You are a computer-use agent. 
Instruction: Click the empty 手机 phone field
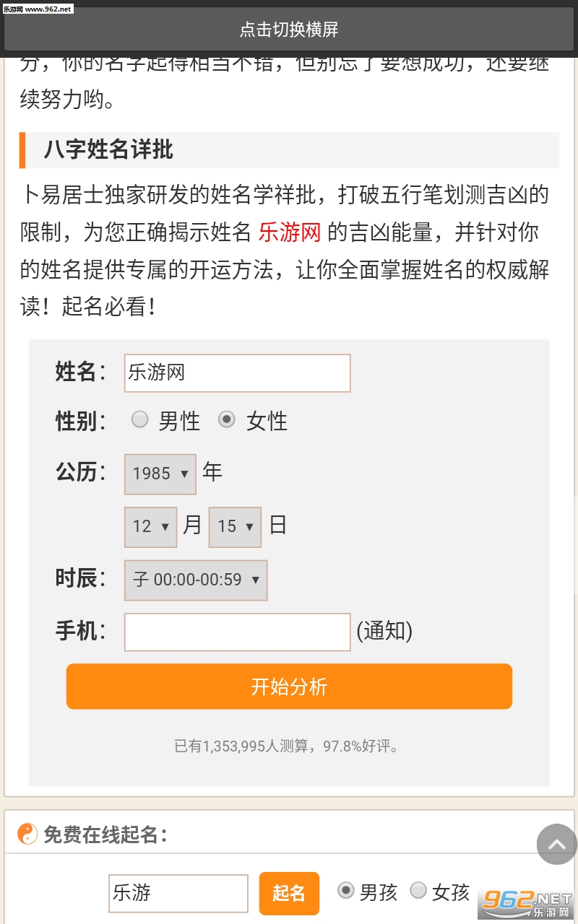pyautogui.click(x=237, y=632)
